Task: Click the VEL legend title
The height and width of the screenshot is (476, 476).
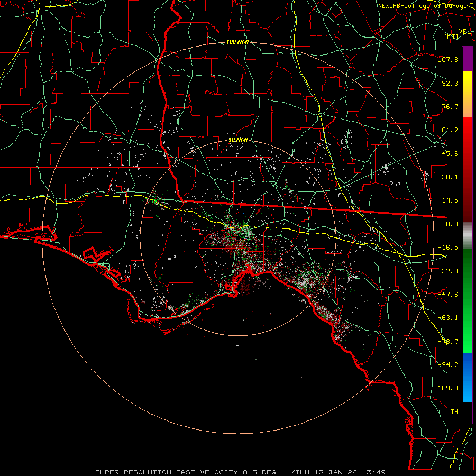Action: [x=464, y=32]
